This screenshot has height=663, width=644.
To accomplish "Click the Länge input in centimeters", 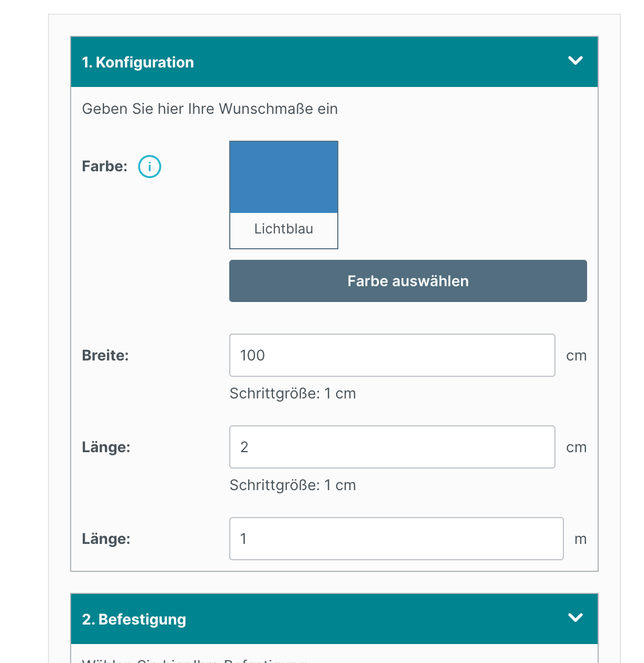I will [x=392, y=447].
